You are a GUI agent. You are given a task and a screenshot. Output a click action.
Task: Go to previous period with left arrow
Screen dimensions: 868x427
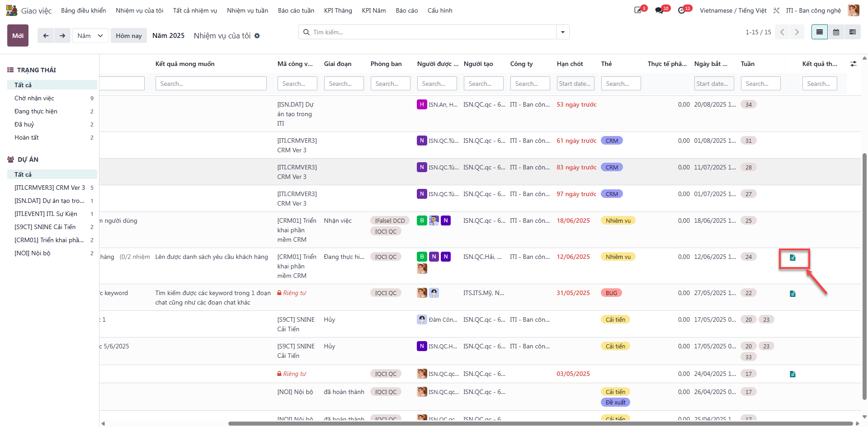(46, 36)
